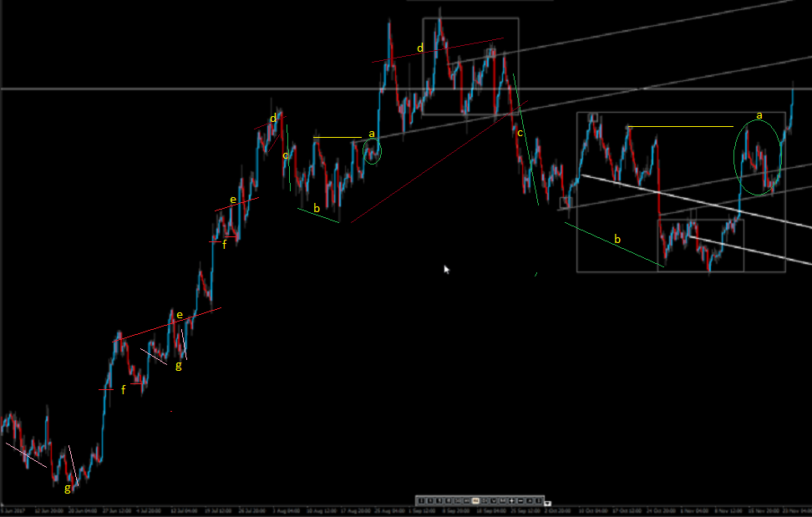Select the yellow horizontal line inside the large rectangle
Image resolution: width=812 pixels, height=517 pixels.
[681, 126]
